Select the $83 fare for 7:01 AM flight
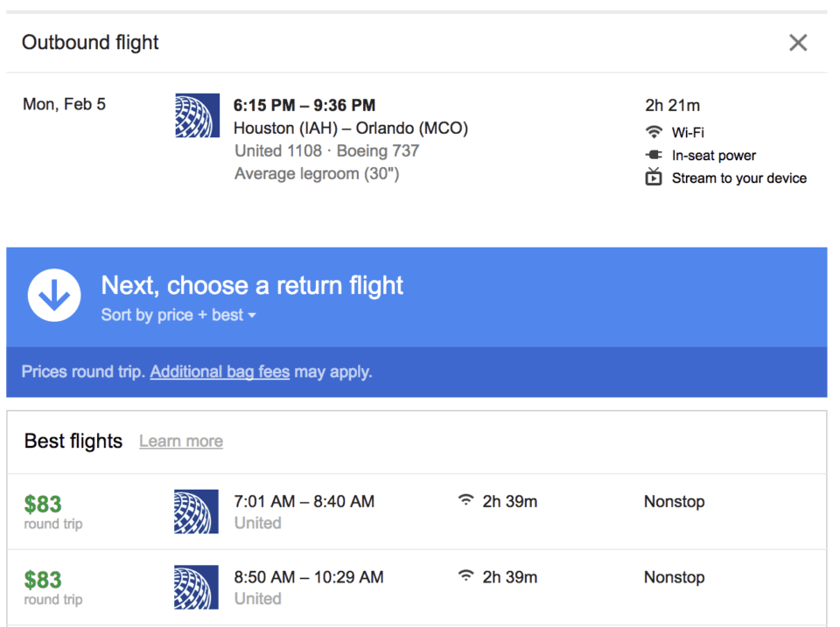 (x=42, y=502)
